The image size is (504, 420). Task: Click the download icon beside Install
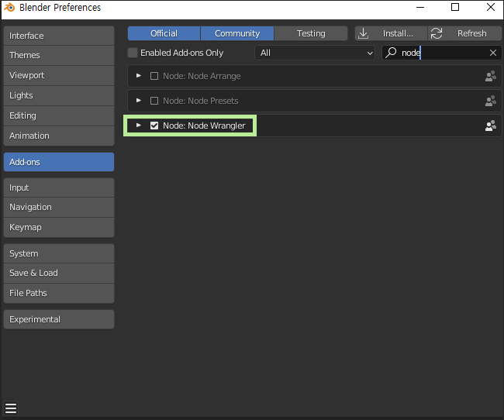click(363, 33)
